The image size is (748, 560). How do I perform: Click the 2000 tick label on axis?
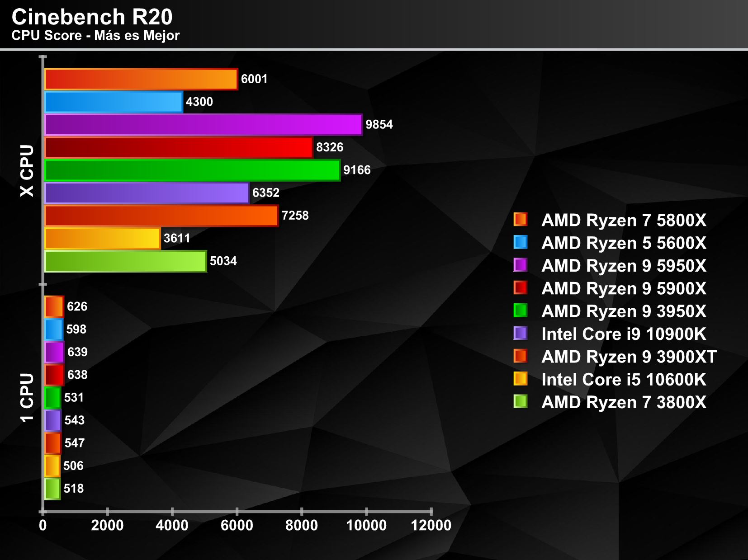pyautogui.click(x=107, y=525)
